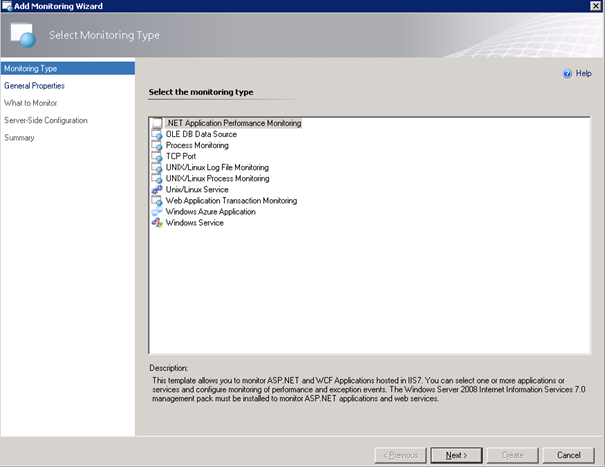Viewport: 605px width, 467px height.
Task: Open the Help link
Action: coord(583,73)
